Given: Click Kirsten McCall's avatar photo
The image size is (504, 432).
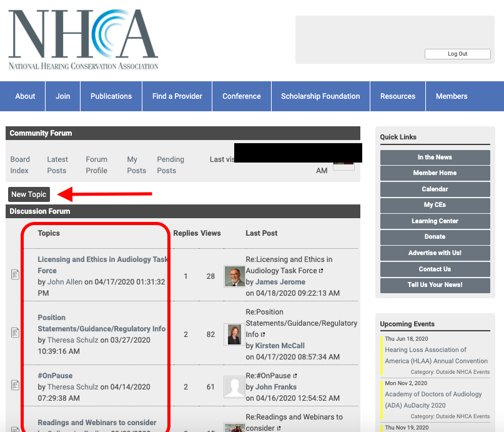Looking at the screenshot, I should click(x=234, y=334).
